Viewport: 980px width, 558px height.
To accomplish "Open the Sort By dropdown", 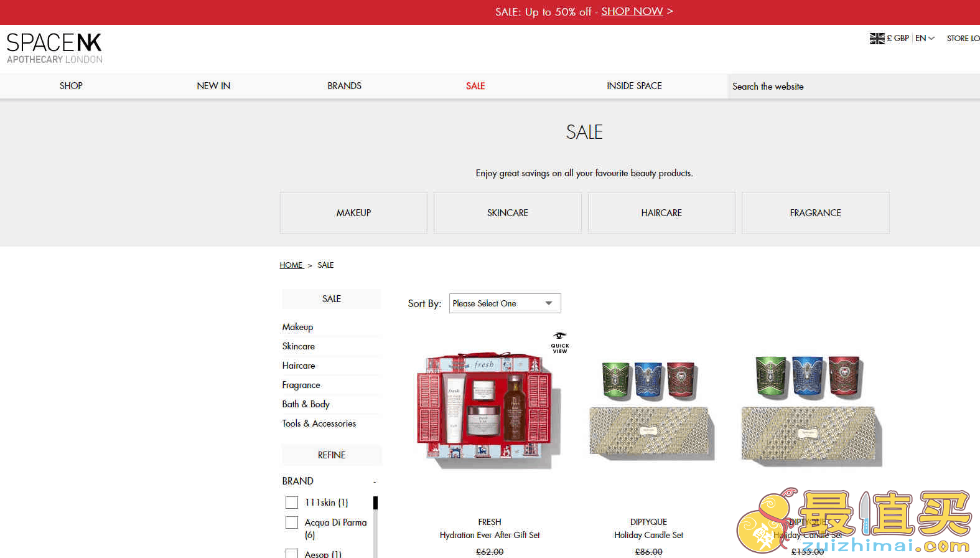I will coord(505,303).
